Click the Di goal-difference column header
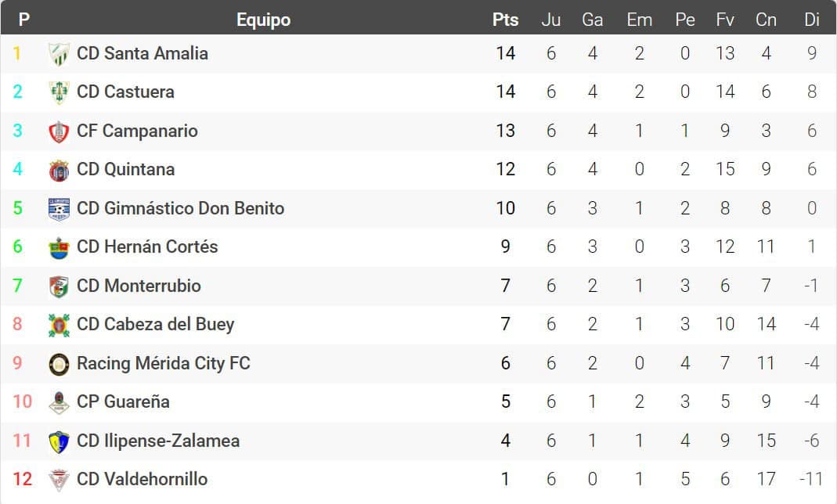This screenshot has width=837, height=504. point(811,20)
